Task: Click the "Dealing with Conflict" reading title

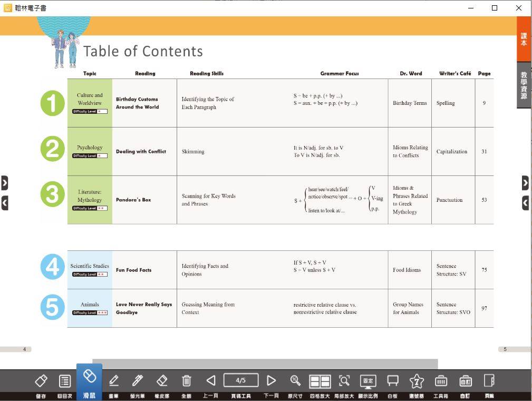Action: 141,152
